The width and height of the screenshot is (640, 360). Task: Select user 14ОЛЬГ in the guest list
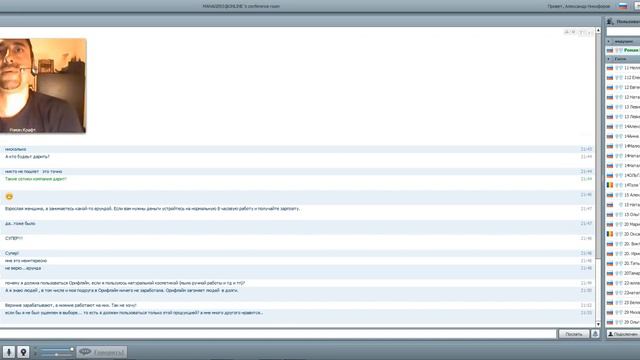pos(623,176)
